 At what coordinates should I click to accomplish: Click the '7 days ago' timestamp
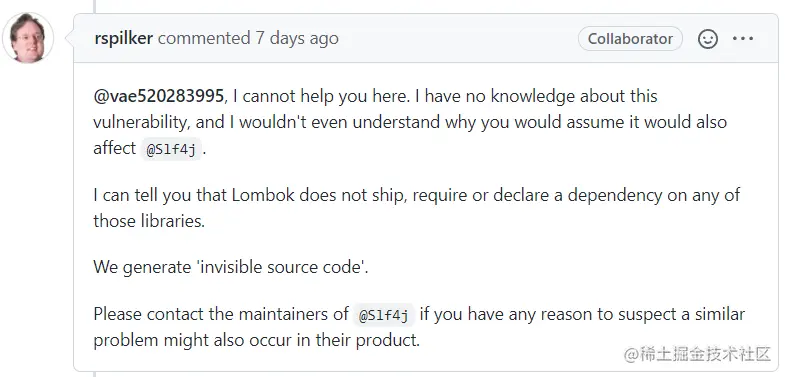[297, 39]
